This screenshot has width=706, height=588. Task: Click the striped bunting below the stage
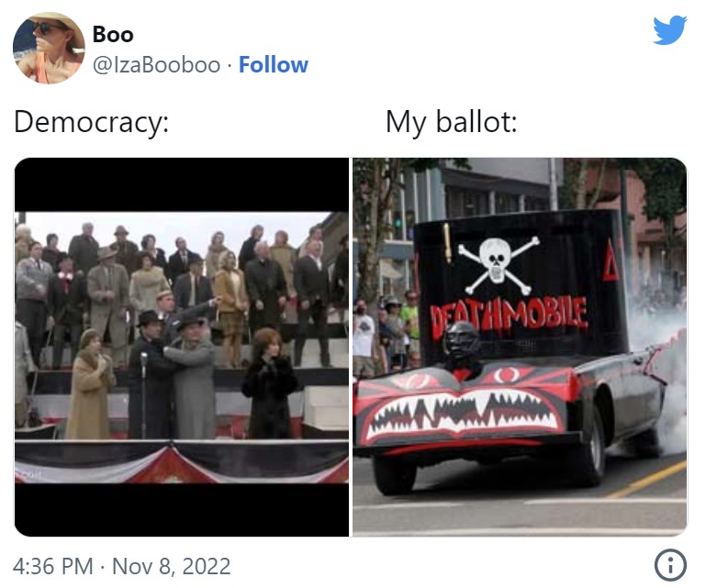coord(182,461)
